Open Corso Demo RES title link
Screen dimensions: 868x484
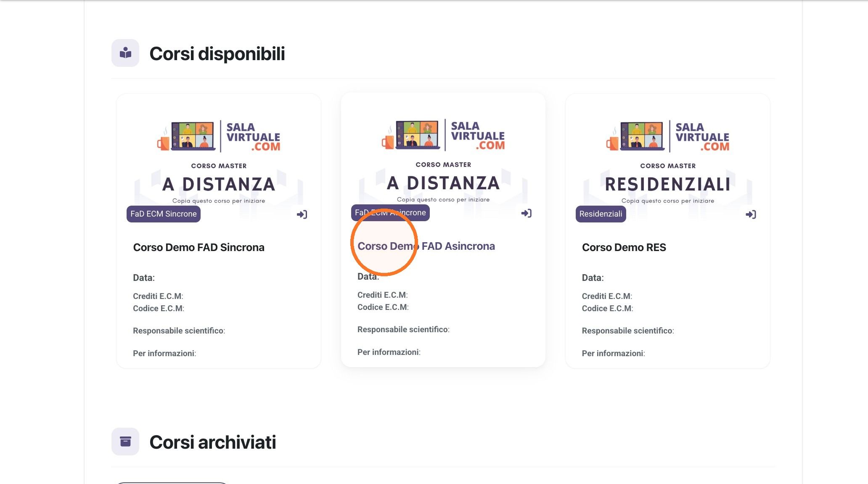click(624, 247)
